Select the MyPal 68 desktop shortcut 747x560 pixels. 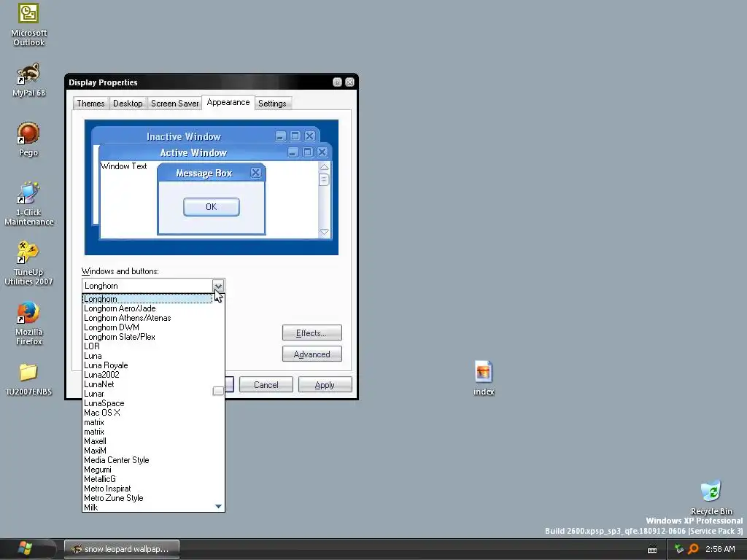click(28, 79)
